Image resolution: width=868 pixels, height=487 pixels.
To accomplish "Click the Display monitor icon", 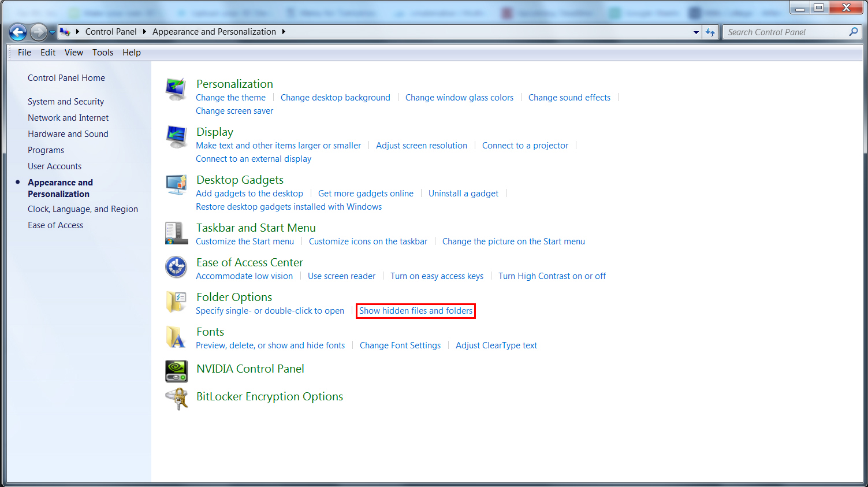I will click(x=176, y=137).
